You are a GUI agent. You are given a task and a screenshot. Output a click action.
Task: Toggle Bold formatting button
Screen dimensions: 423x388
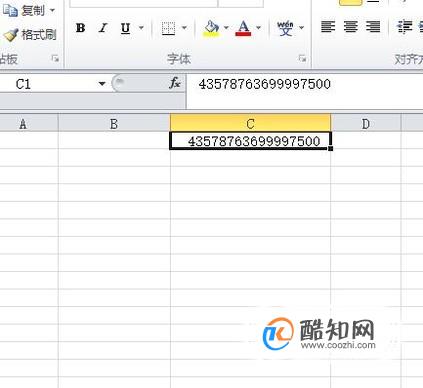point(80,28)
